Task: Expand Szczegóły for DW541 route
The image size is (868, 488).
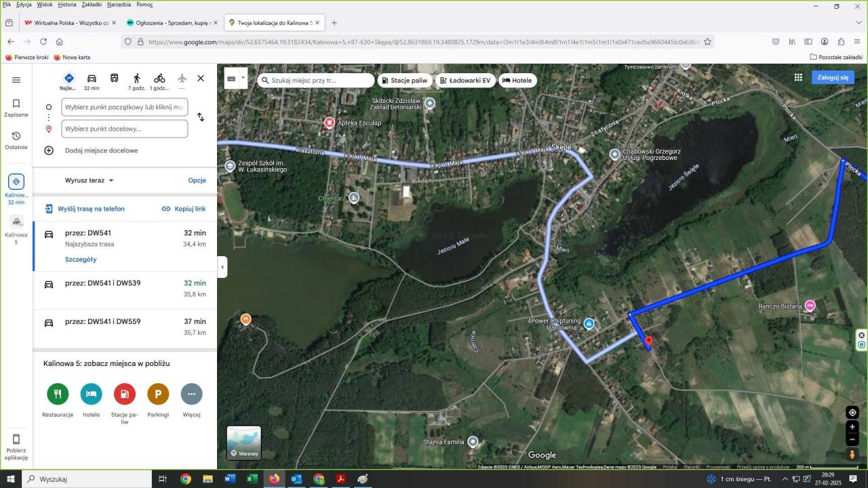Action: (81, 260)
